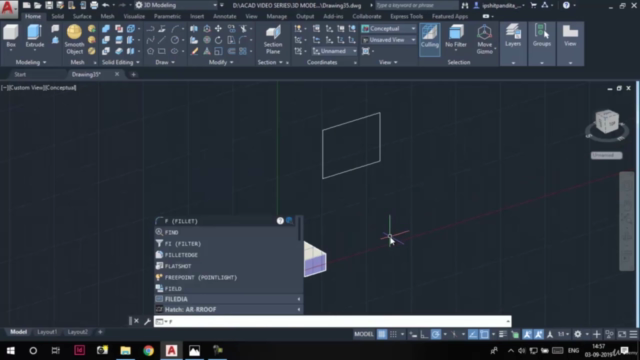The width and height of the screenshot is (640, 360).
Task: Expand the FILEDIA suggestion arrow
Action: (x=299, y=299)
